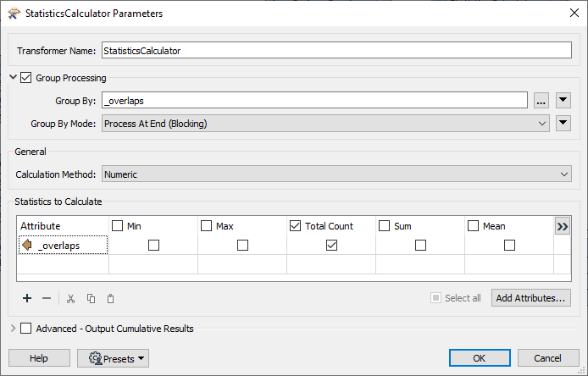This screenshot has height=376, width=588.
Task: Open the Group By ellipsis browse button
Action: tap(541, 101)
